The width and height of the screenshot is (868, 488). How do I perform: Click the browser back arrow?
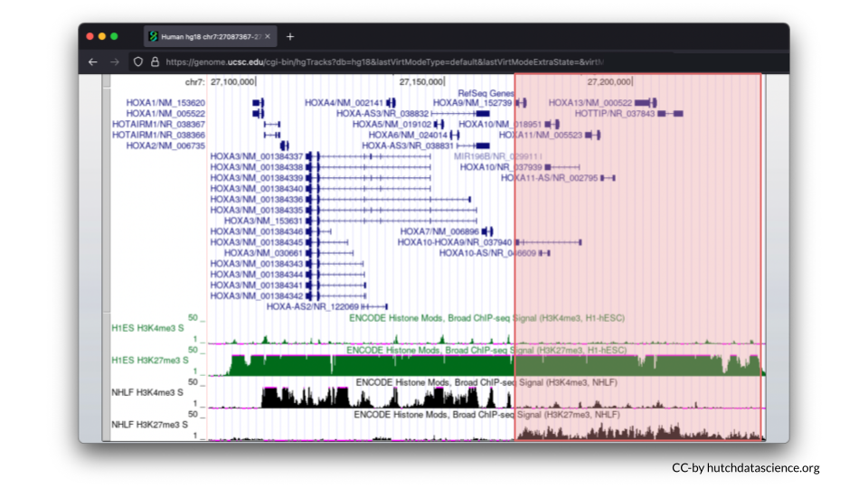92,62
